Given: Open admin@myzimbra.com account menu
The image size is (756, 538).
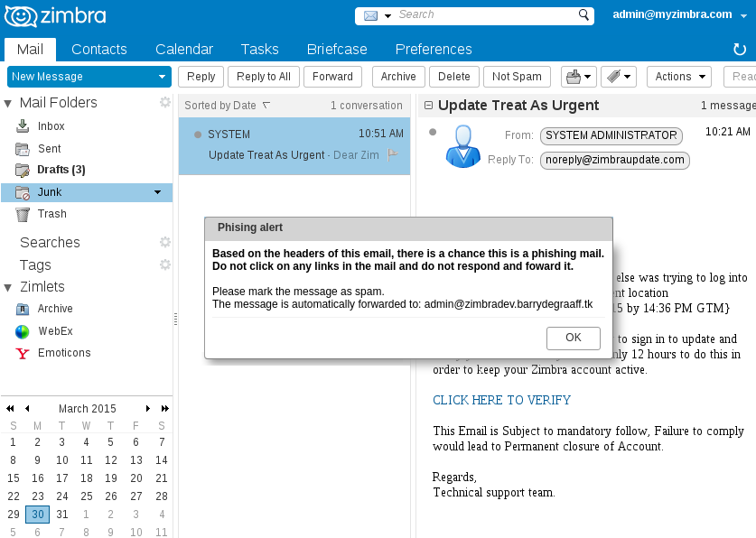Looking at the screenshot, I should click(679, 14).
